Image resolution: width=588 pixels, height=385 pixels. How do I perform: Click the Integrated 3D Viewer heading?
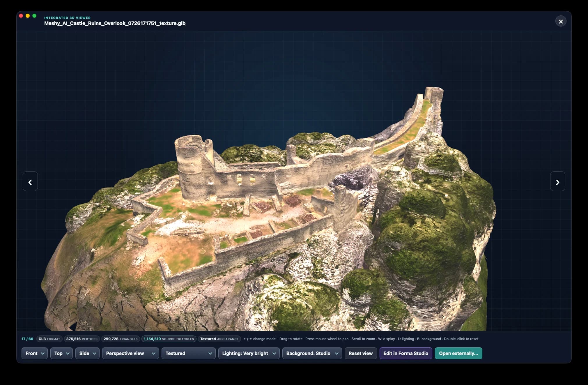tap(67, 18)
